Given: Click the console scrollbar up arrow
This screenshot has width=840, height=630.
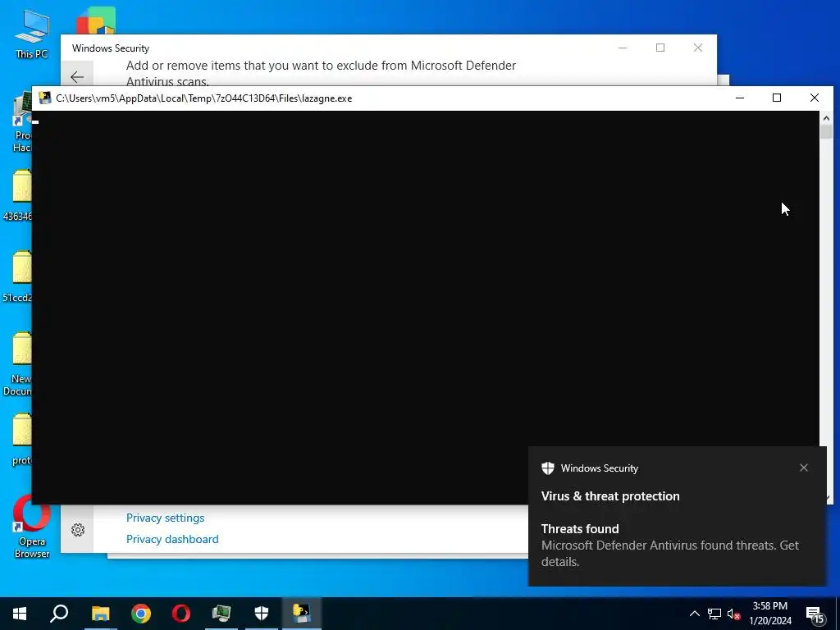Looking at the screenshot, I should click(x=826, y=118).
